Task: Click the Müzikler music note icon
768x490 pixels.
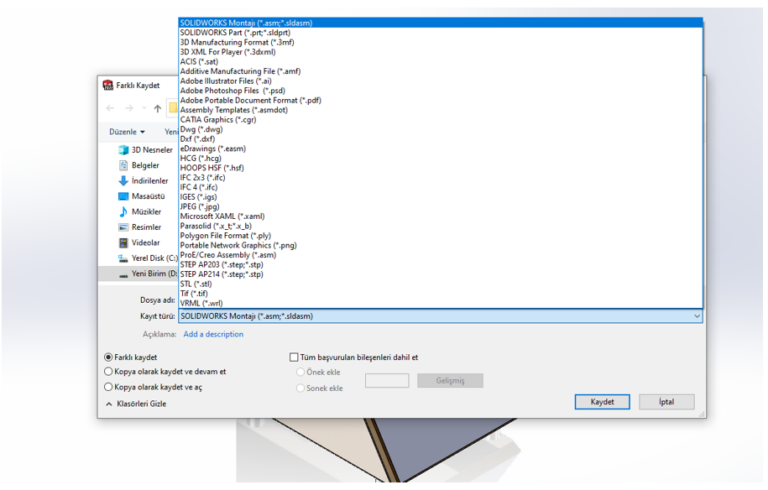Action: coord(124,212)
